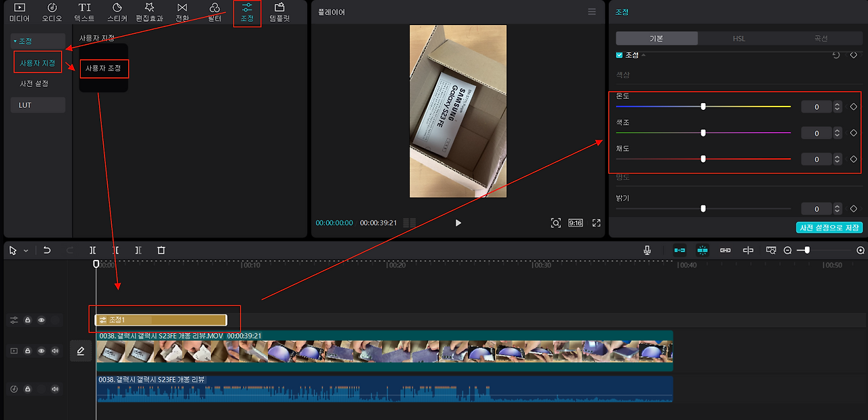The image size is (868, 420).
Task: Click the 온도 temperature slider handle
Action: 703,107
